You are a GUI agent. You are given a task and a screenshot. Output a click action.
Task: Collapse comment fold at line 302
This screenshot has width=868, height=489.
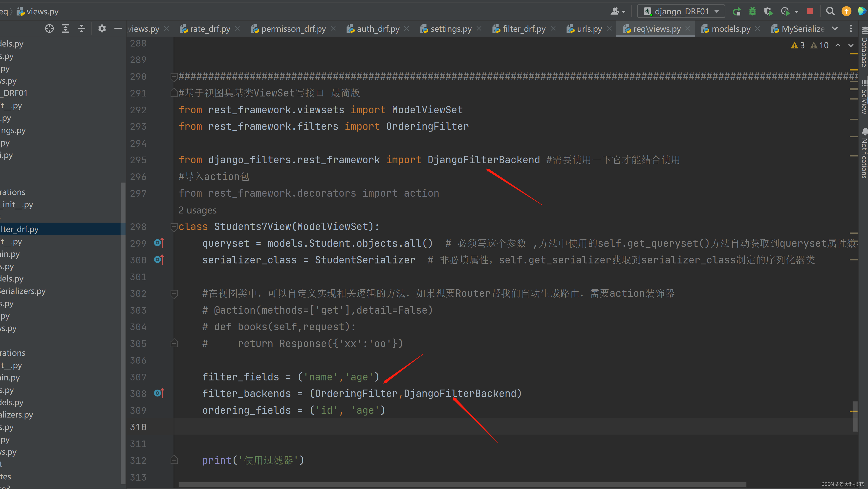point(174,294)
